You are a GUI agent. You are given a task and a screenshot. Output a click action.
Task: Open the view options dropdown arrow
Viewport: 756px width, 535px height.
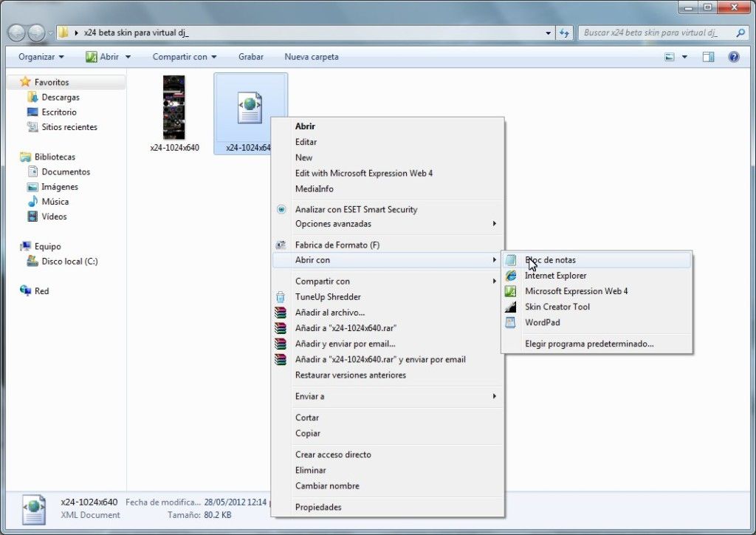(684, 57)
